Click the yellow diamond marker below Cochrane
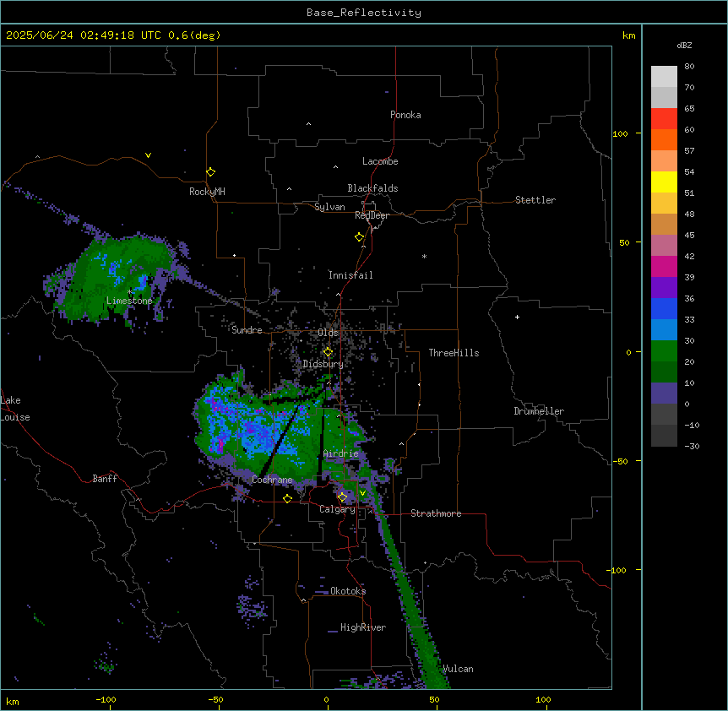The width and height of the screenshot is (728, 711). tap(287, 498)
